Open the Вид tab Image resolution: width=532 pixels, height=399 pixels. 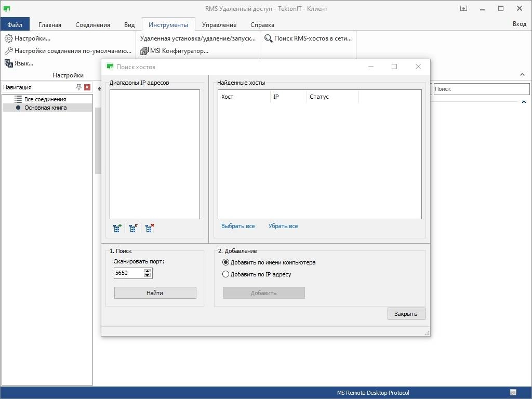pos(129,25)
